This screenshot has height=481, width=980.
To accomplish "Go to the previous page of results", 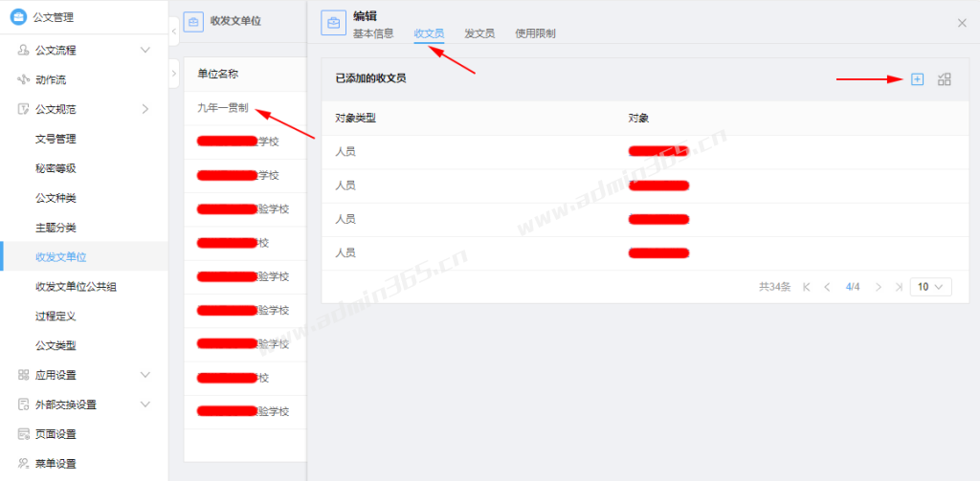I will point(827,287).
